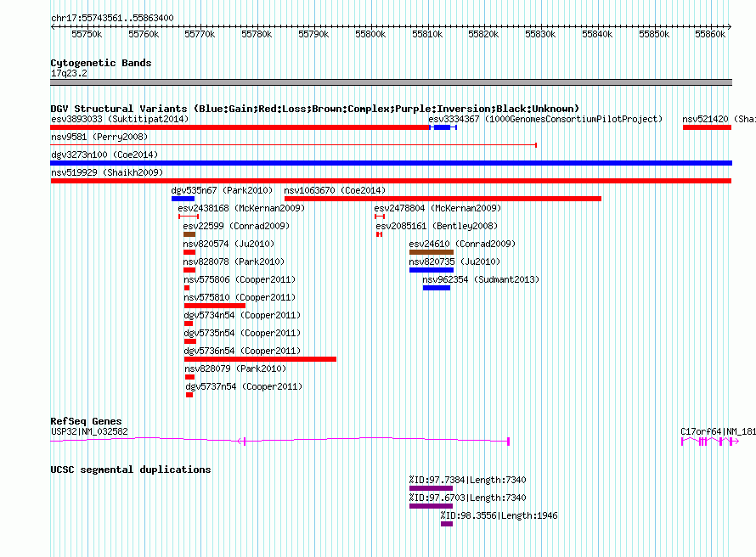756x557 pixels.
Task: Open the nsv519929 (Shaikh2009) label
Action: 107,172
